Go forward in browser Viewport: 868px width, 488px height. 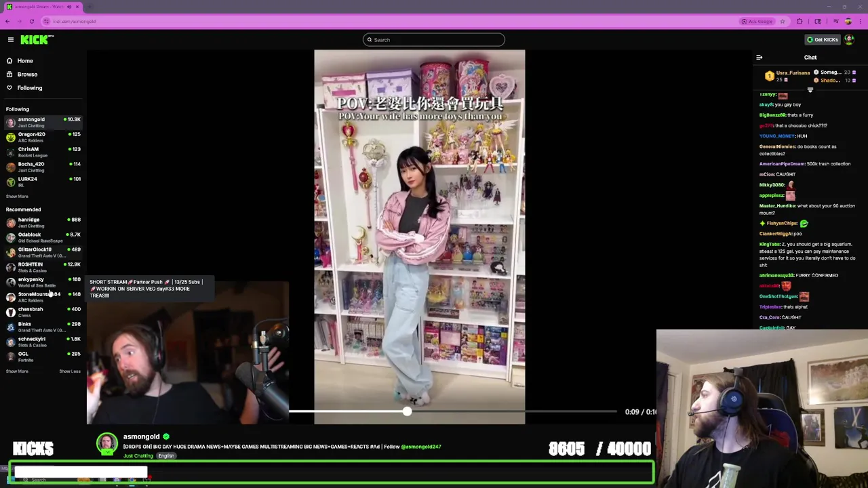(x=20, y=21)
